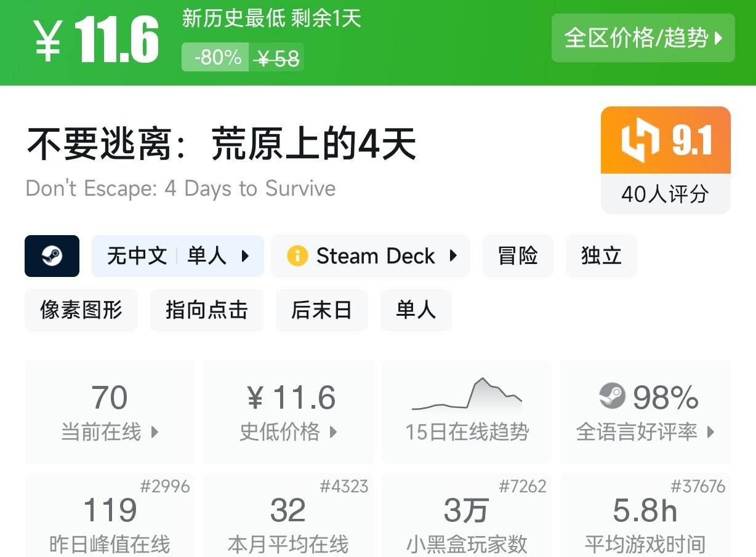
Task: Click the 本月平均在线 32 stat card
Action: click(x=288, y=515)
